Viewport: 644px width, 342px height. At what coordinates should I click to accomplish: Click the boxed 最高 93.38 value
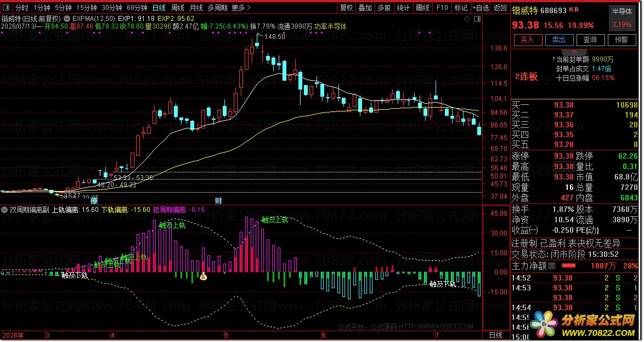[563, 166]
